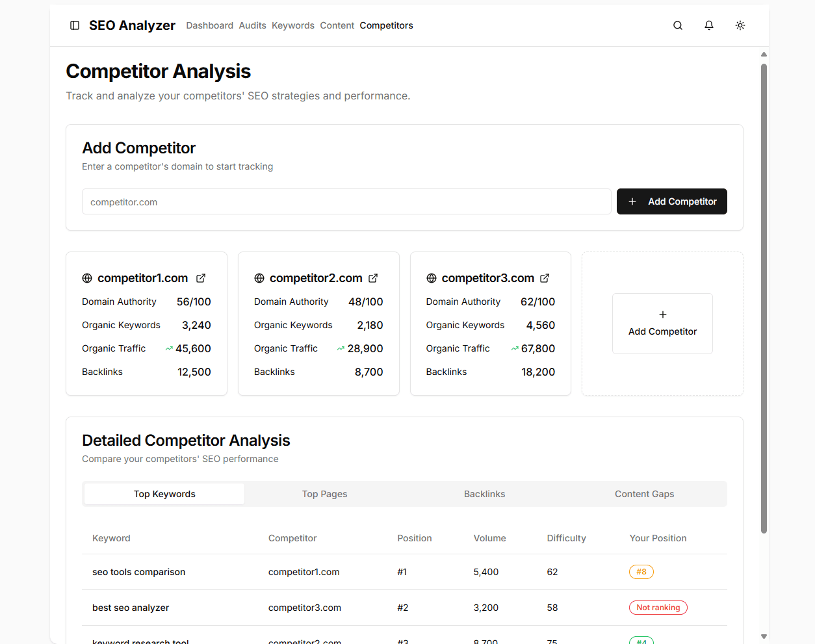Viewport: 815px width, 644px height.
Task: Open notifications bell icon
Action: coord(709,25)
